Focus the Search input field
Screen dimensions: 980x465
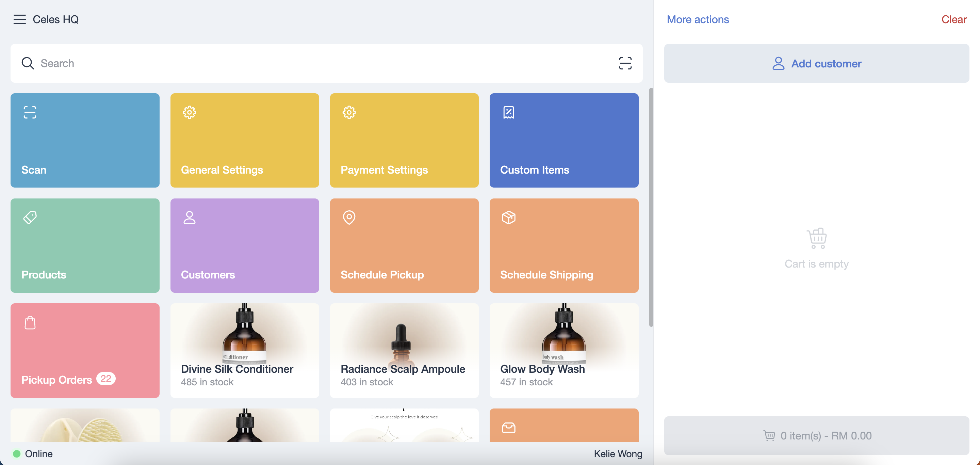click(326, 63)
